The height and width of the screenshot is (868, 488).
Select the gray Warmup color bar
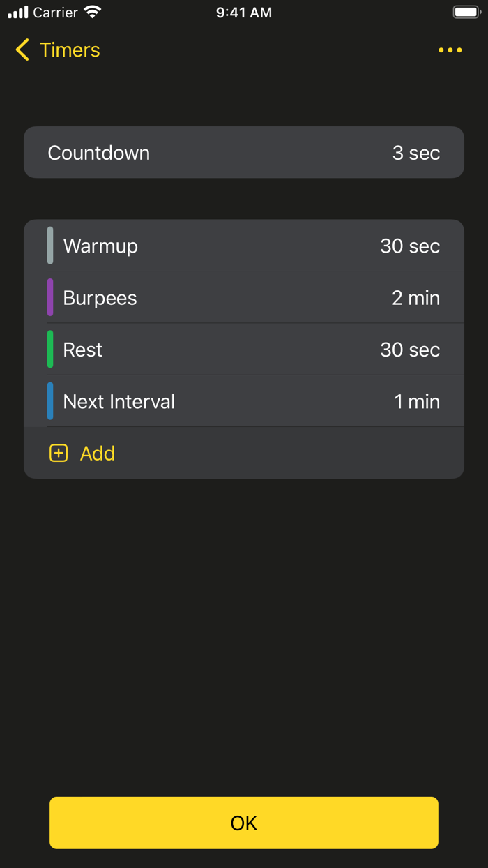50,246
